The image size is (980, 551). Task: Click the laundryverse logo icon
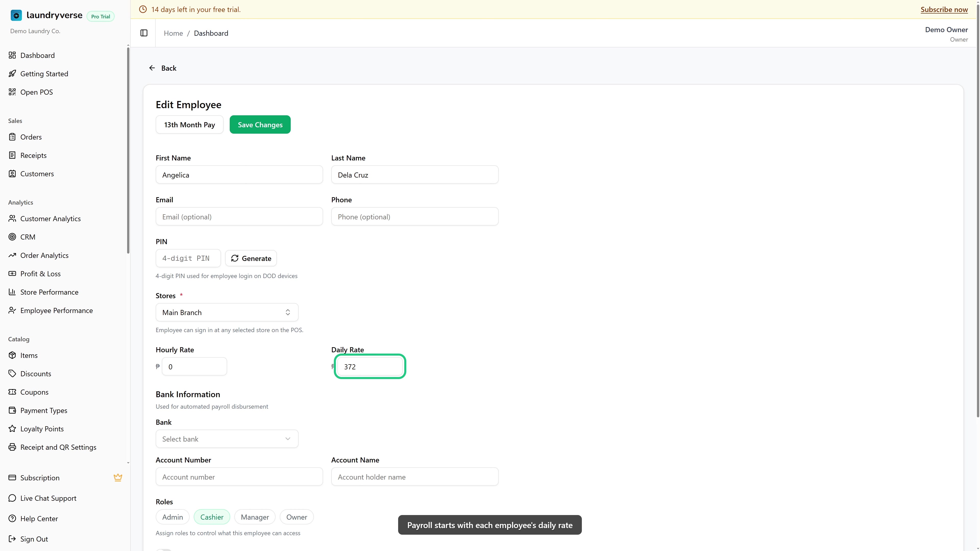point(16,15)
